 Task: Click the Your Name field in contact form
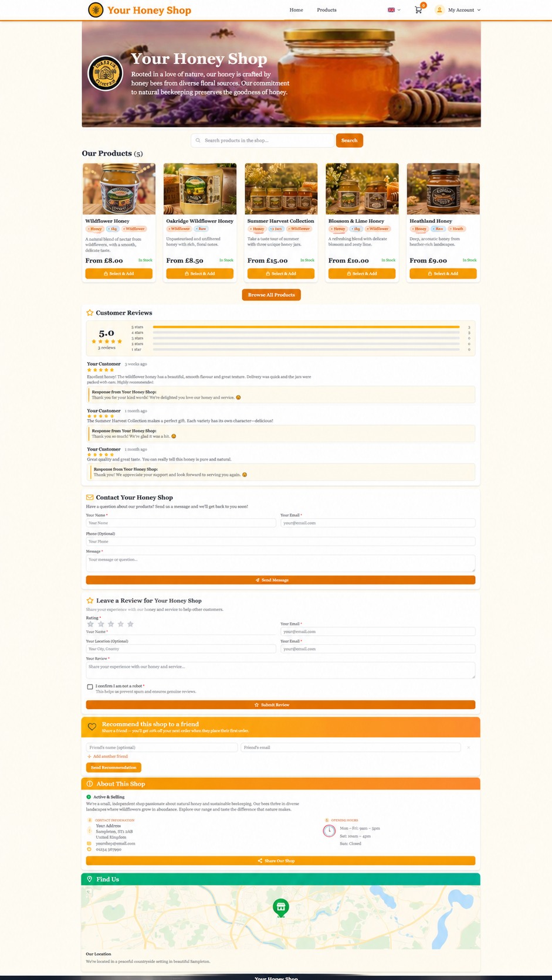pyautogui.click(x=181, y=523)
